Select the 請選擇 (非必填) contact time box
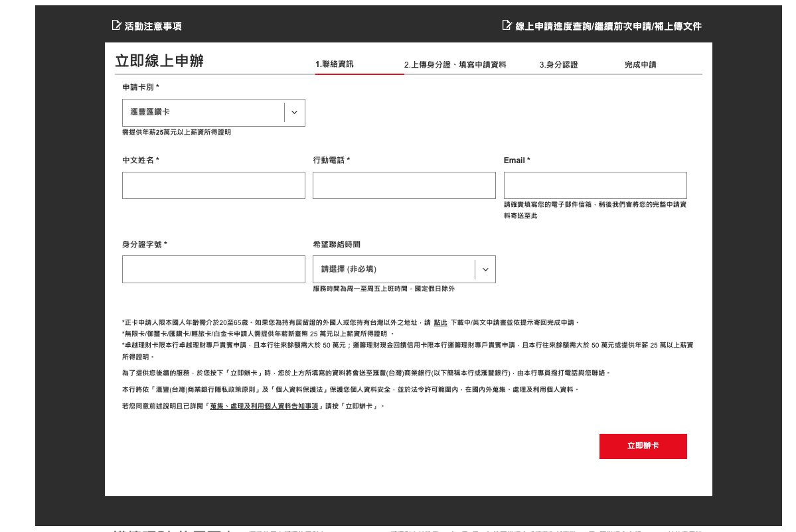The height and width of the screenshot is (532, 796). [394, 269]
